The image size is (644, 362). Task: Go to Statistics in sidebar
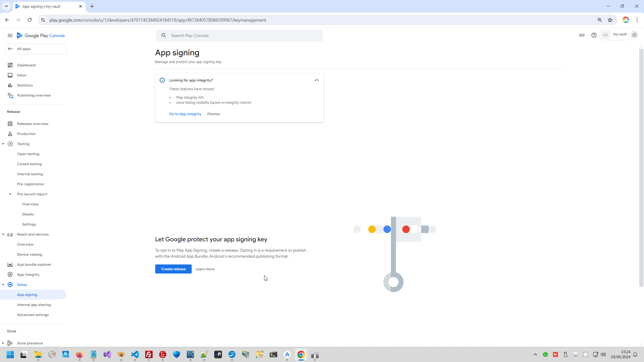tap(25, 85)
